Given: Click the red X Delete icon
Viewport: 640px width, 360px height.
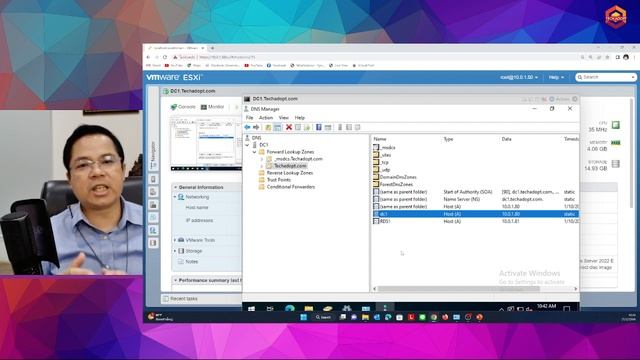Looking at the screenshot, I should [289, 127].
